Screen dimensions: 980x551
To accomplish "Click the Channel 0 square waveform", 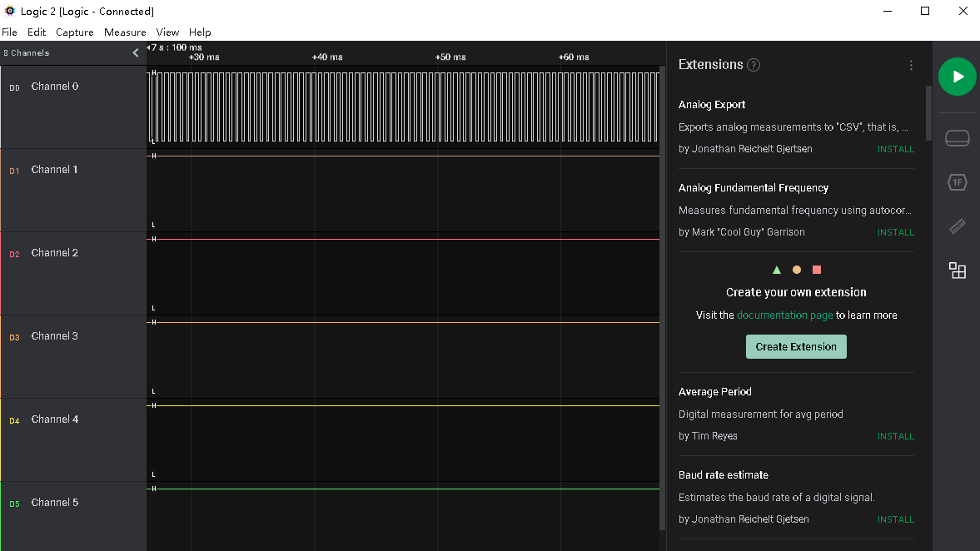I will [404, 107].
